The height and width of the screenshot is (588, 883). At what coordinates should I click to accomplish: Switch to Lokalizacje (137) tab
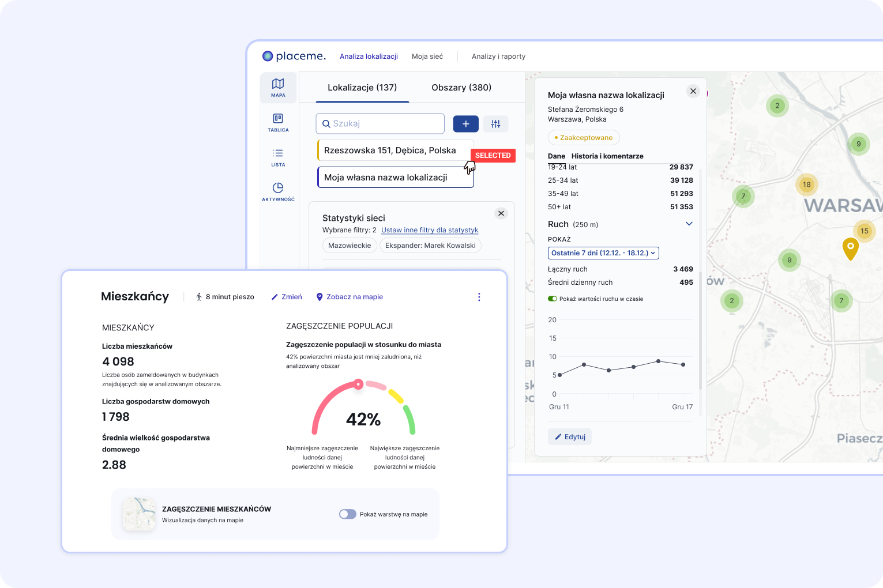coord(362,88)
